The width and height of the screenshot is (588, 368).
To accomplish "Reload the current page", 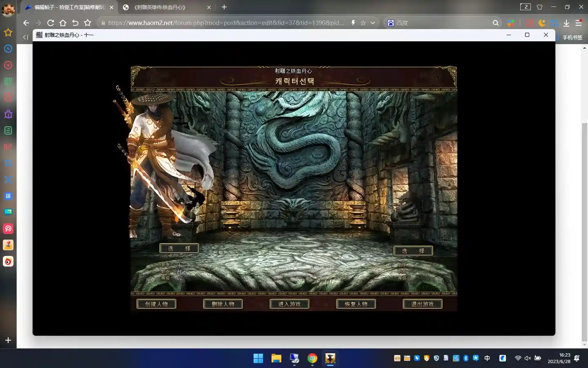I will coord(51,23).
